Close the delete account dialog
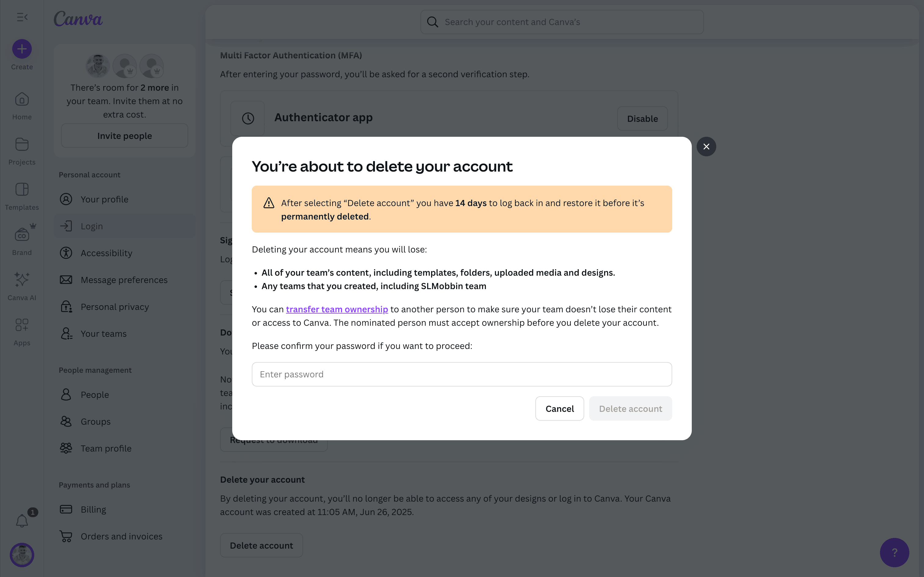The width and height of the screenshot is (924, 577). pos(706,147)
